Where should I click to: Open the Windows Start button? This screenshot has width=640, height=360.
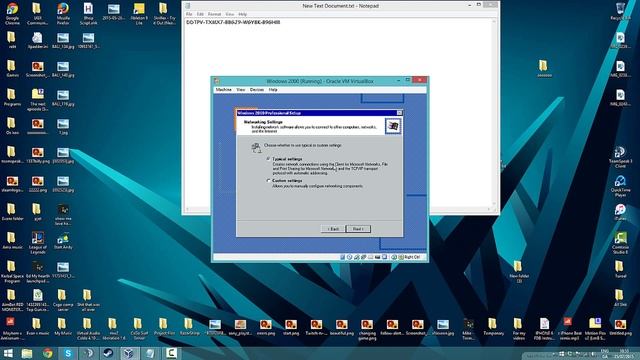(8, 353)
